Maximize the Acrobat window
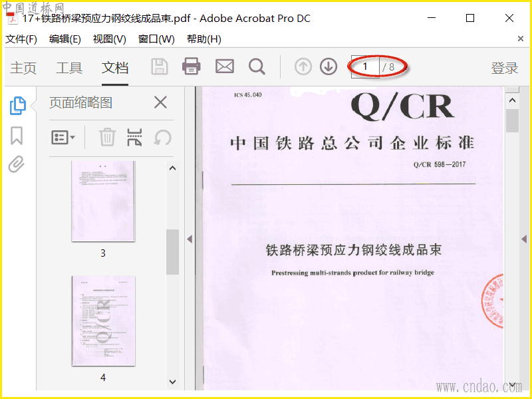This screenshot has height=399, width=532. [470, 18]
